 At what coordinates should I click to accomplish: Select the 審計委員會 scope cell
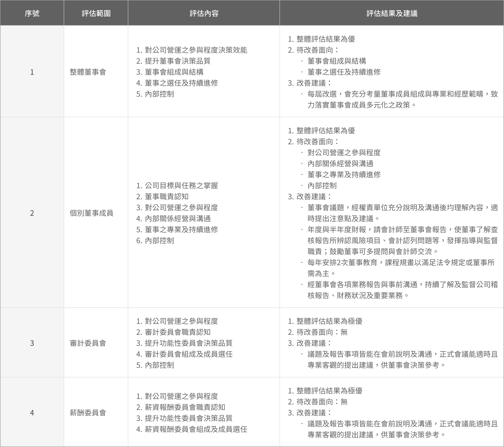[88, 343]
